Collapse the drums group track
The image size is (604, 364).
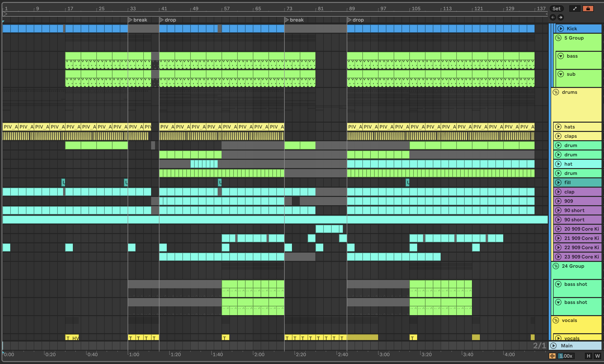(x=556, y=92)
